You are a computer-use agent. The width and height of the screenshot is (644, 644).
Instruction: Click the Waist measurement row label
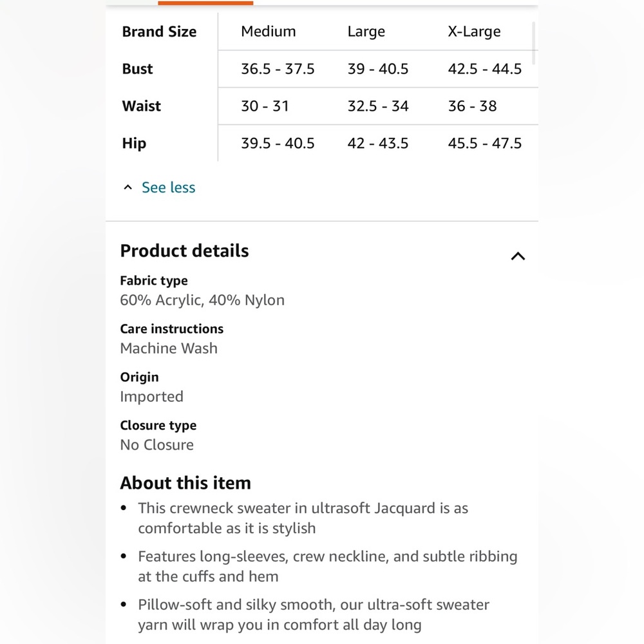(x=141, y=106)
